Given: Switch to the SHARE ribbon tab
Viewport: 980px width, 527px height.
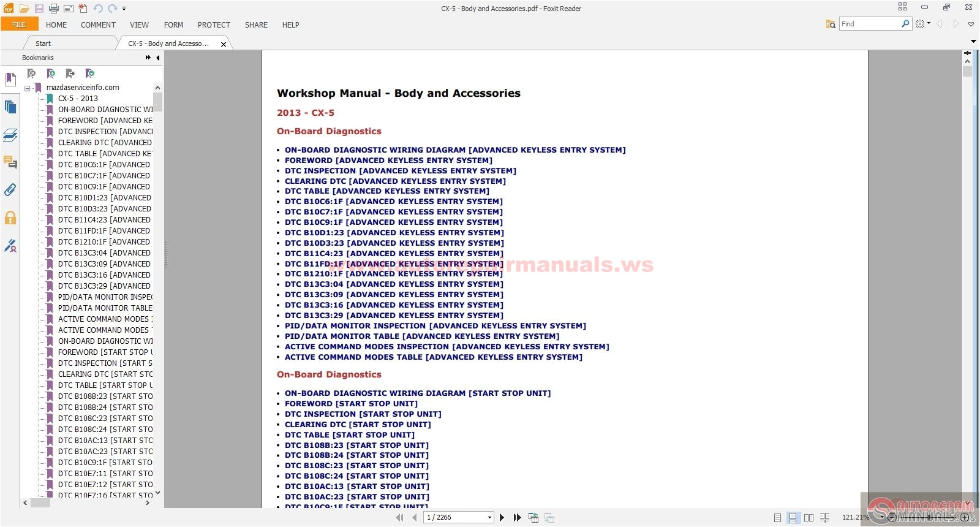Looking at the screenshot, I should click(x=256, y=25).
